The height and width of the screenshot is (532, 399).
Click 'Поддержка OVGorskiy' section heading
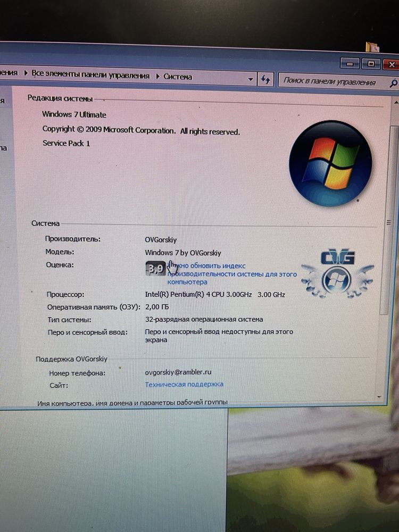72,359
